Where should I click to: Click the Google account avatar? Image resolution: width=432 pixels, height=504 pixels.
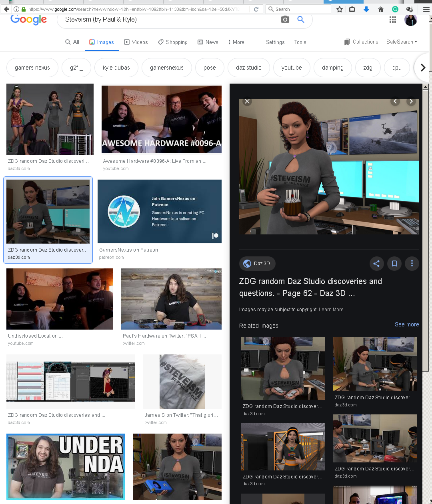411,19
